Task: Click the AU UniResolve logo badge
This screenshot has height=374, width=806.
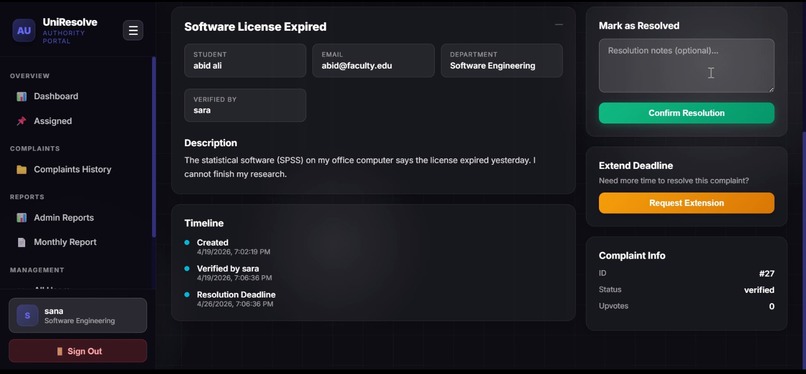Action: 24,30
